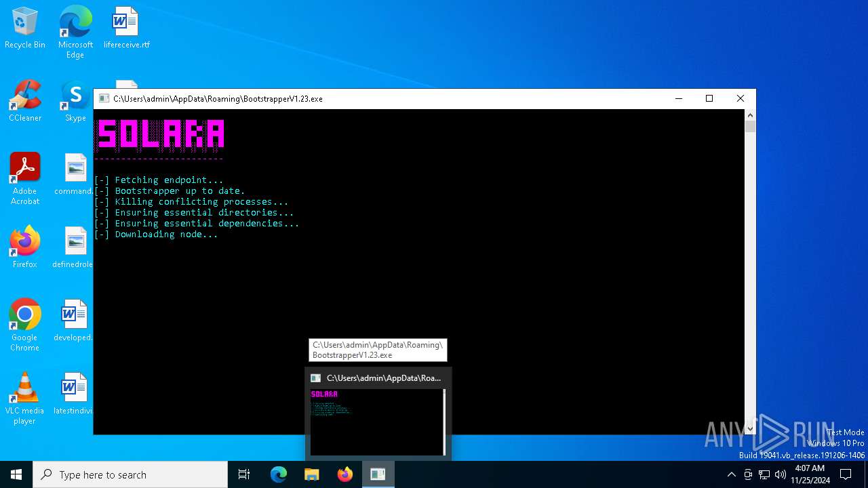Image resolution: width=868 pixels, height=488 pixels.
Task: Select the developed Word document icon
Action: pos(73,321)
